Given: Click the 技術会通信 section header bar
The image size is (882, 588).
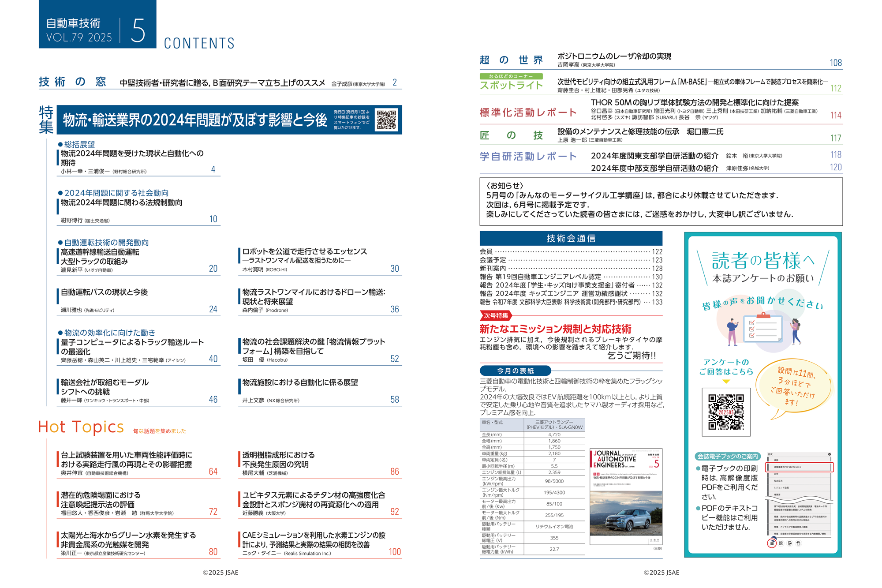Looking at the screenshot, I should (571, 238).
